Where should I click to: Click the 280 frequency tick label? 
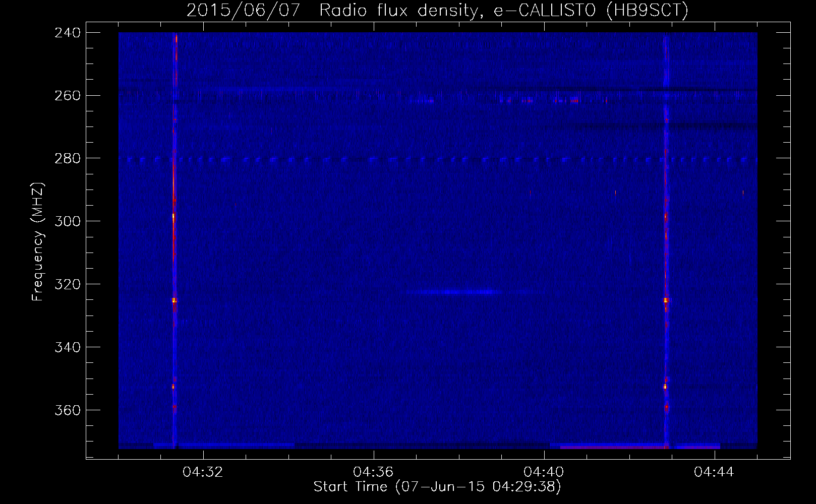pos(68,159)
